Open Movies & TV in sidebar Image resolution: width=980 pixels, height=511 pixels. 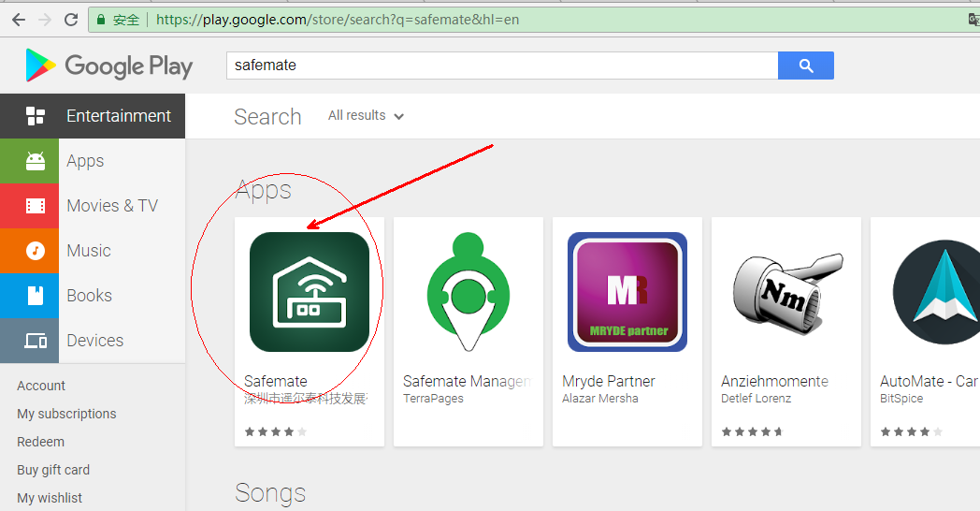pos(93,206)
